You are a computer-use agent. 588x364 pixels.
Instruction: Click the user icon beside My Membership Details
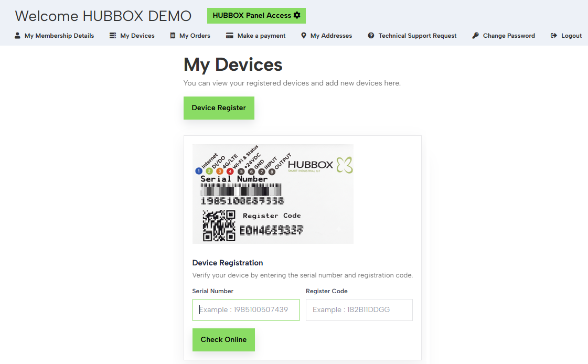pyautogui.click(x=17, y=36)
